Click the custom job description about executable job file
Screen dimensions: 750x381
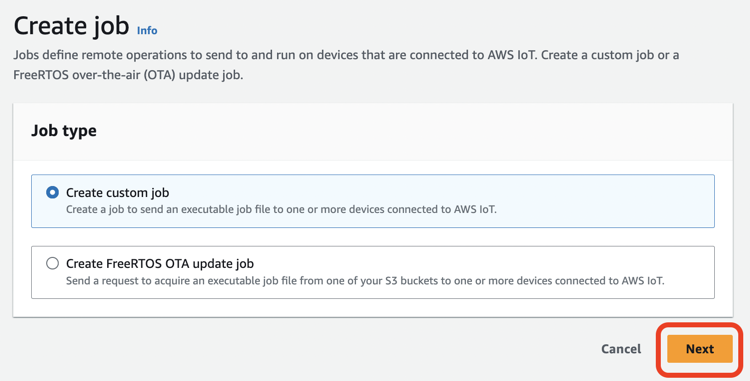coord(281,209)
